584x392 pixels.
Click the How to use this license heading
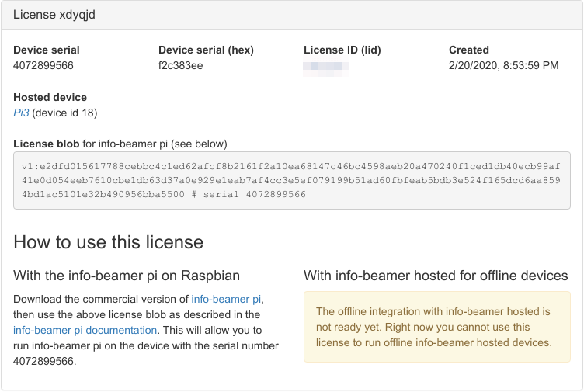(109, 241)
